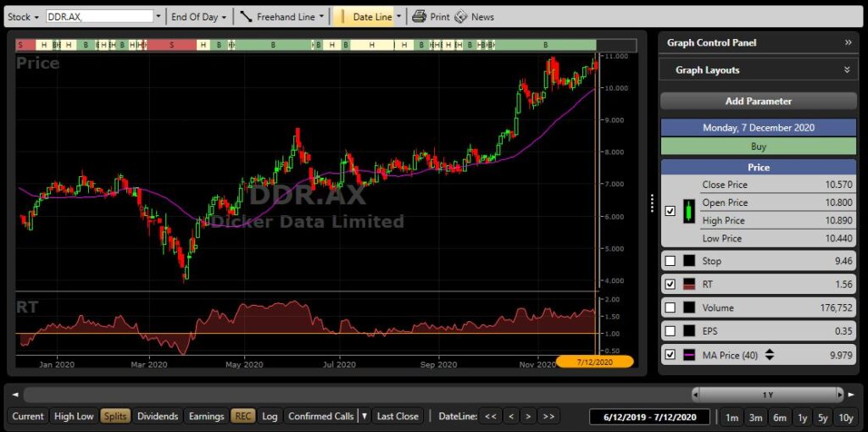
Task: Toggle the Price candlestick checkbox
Action: tap(670, 211)
